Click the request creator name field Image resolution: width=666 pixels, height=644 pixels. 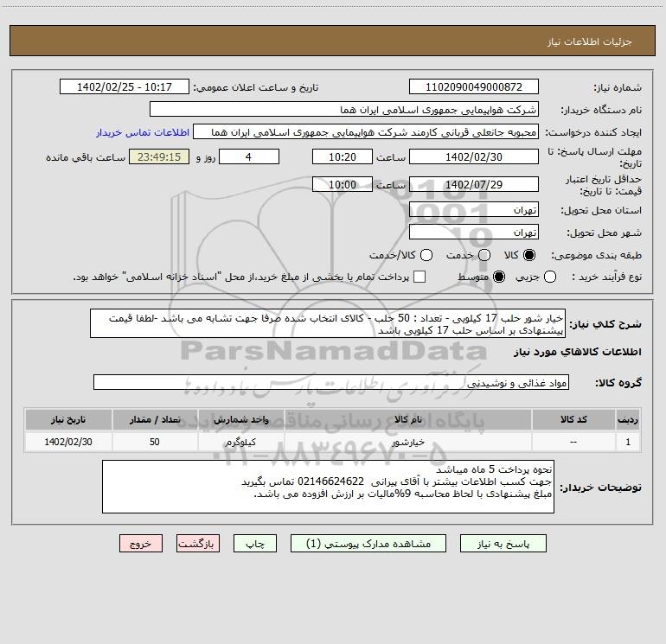pyautogui.click(x=366, y=131)
